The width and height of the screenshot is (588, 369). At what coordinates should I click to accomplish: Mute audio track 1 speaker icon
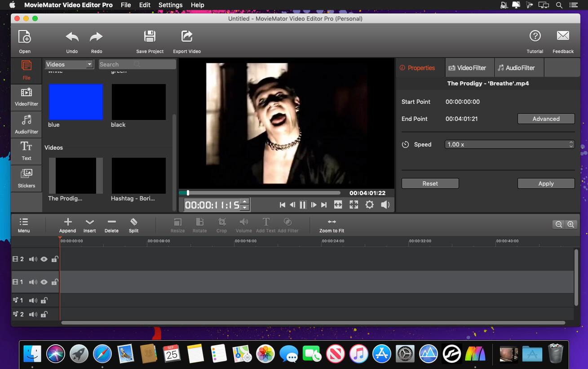coord(33,300)
